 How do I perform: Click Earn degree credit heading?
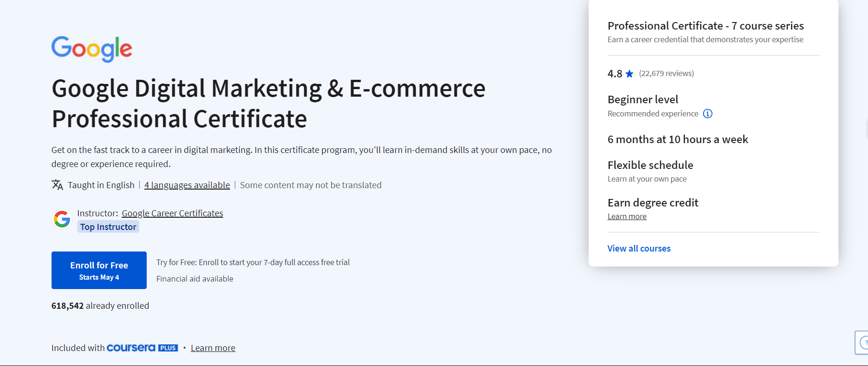653,203
